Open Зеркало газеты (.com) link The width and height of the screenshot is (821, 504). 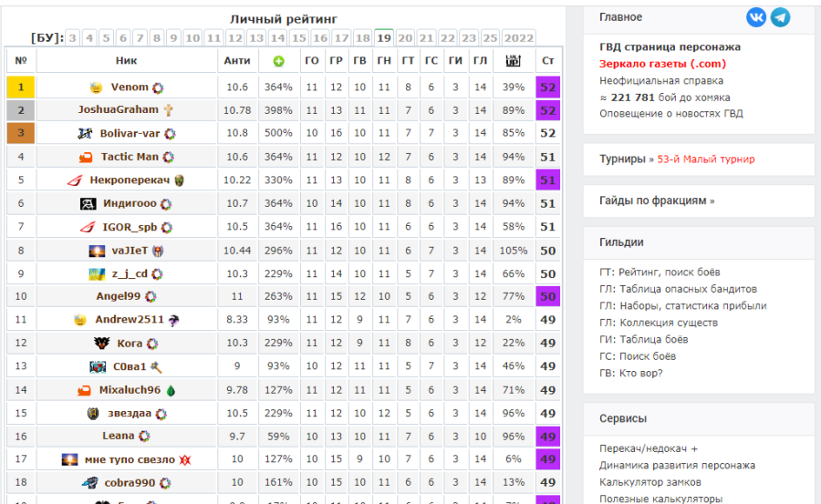tap(662, 64)
